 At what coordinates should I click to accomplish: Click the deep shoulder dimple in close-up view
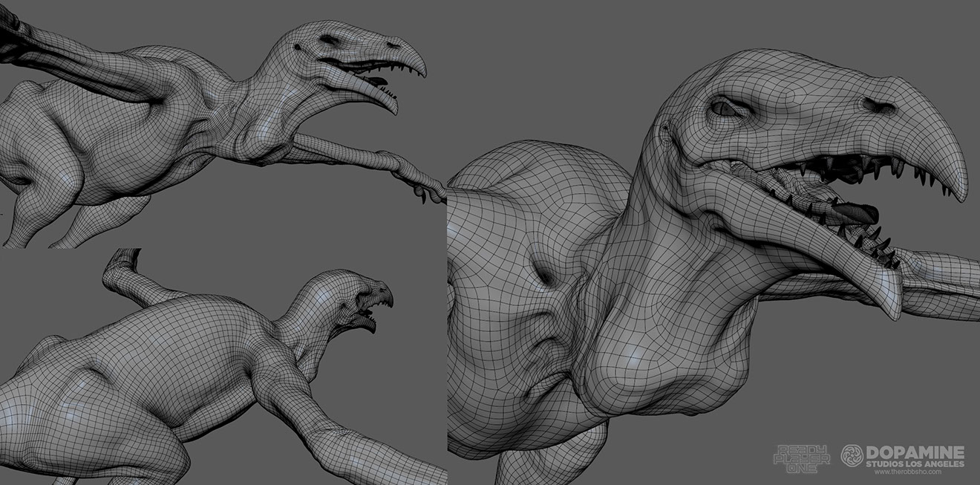tap(544, 274)
